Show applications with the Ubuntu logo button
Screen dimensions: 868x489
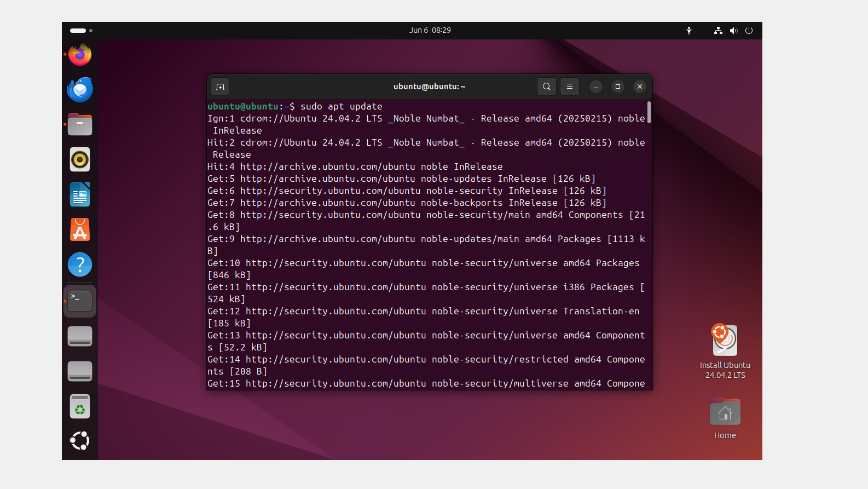(80, 441)
